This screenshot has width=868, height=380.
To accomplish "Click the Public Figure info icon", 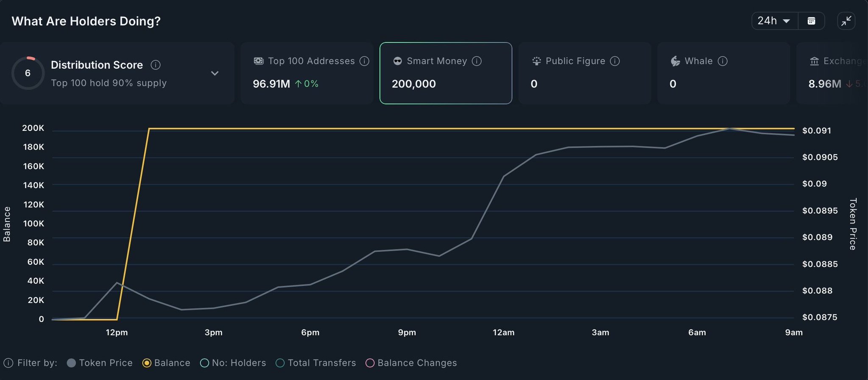I will tap(615, 61).
